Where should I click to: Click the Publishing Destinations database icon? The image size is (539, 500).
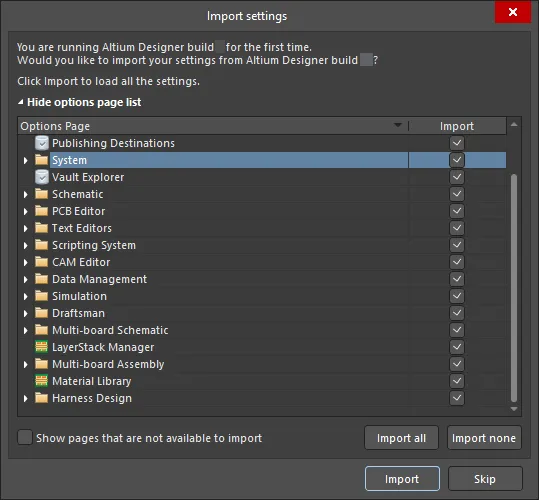[x=42, y=143]
